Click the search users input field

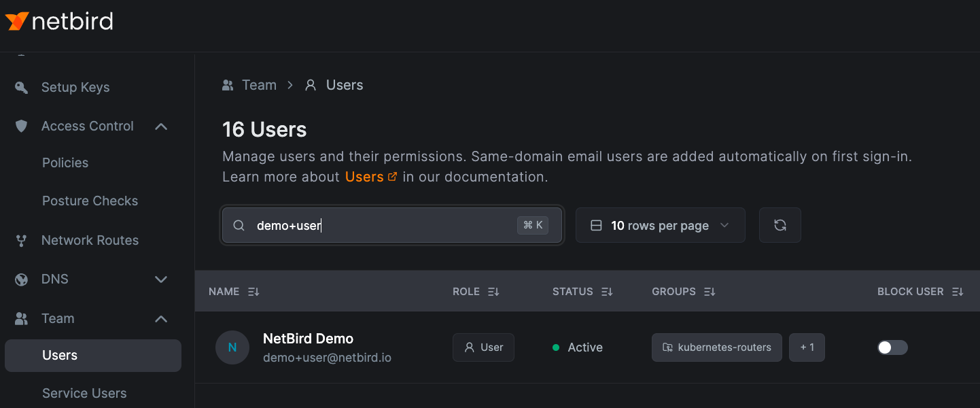pos(381,225)
